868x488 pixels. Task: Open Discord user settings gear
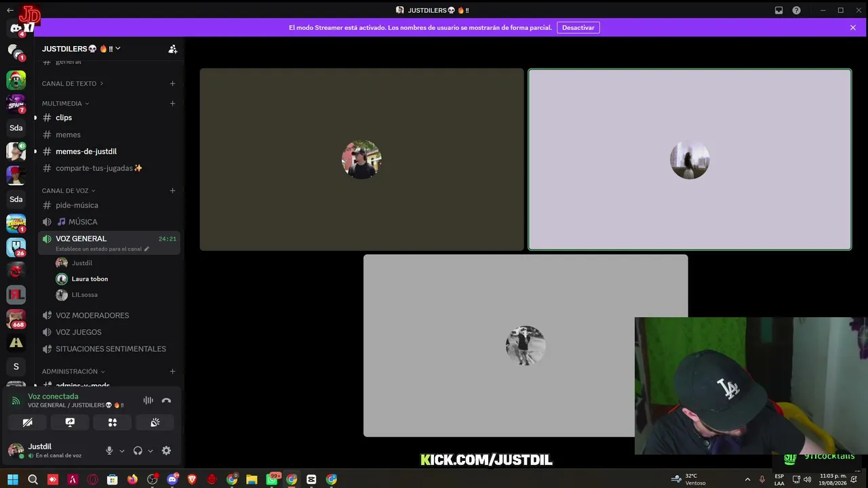(166, 451)
